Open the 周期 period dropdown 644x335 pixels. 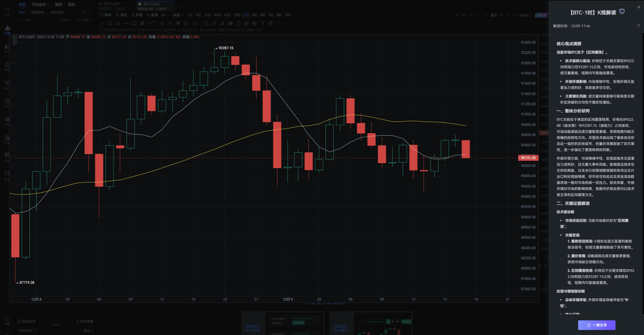click(x=178, y=15)
